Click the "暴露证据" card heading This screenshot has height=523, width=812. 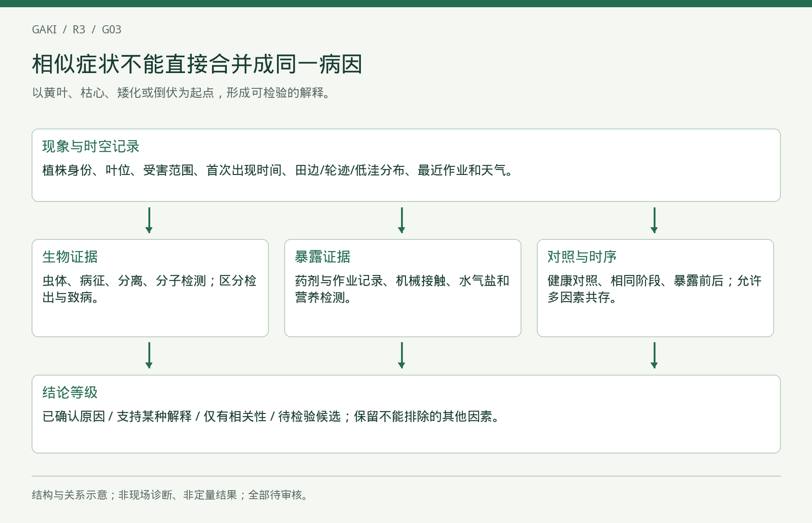tap(323, 257)
